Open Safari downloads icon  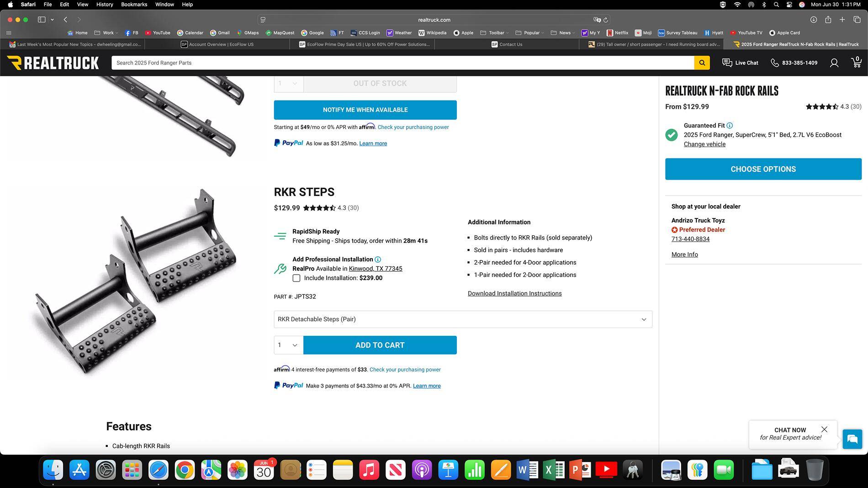click(x=813, y=20)
